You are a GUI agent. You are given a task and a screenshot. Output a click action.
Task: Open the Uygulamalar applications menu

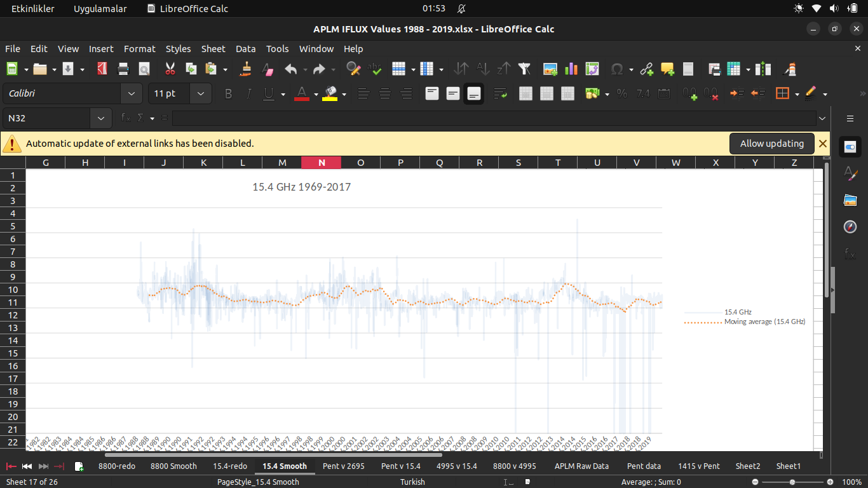pos(100,8)
